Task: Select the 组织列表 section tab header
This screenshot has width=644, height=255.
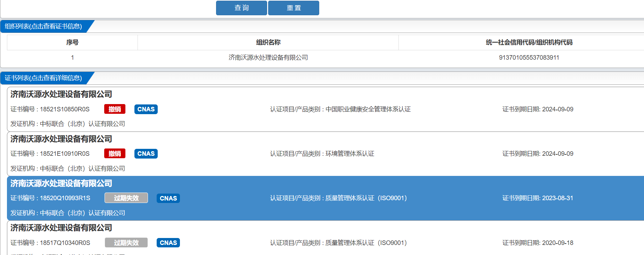Action: coord(43,26)
